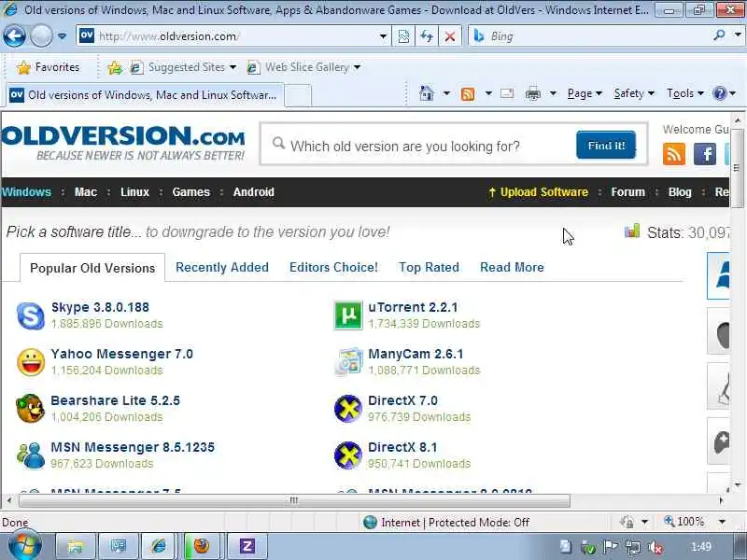Viewport: 747px width, 560px height.
Task: Click the OLDVERSION.COM site logo
Action: [123, 143]
